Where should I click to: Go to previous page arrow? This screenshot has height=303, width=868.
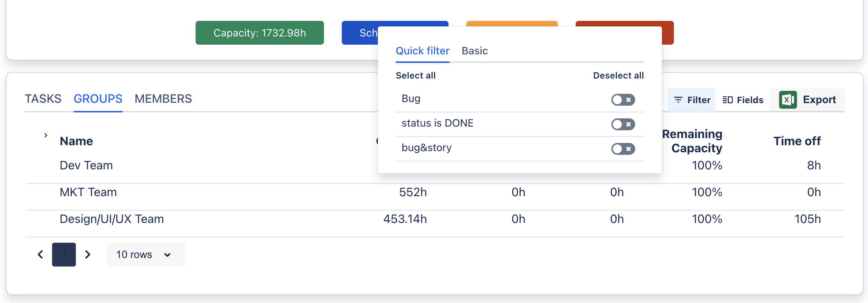point(41,255)
